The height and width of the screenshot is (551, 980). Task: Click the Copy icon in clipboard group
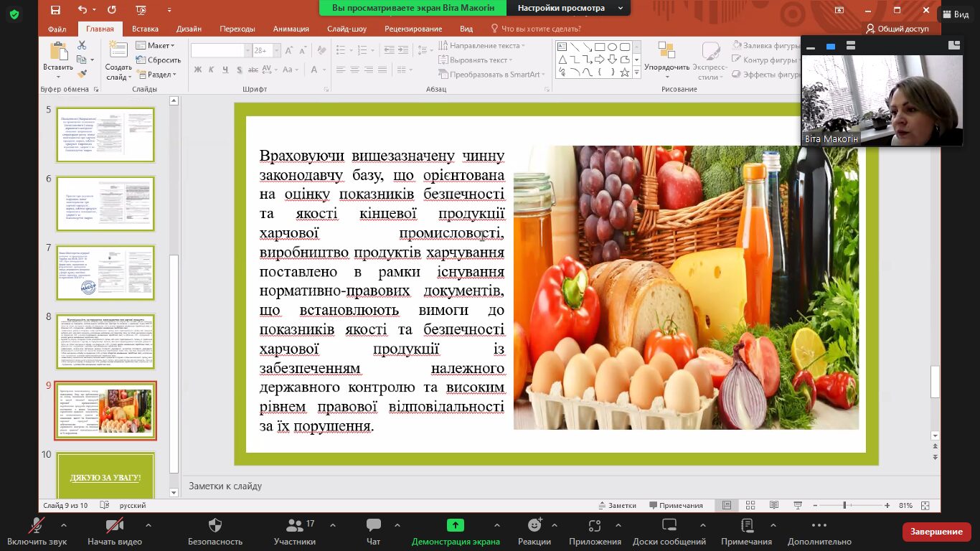click(80, 60)
